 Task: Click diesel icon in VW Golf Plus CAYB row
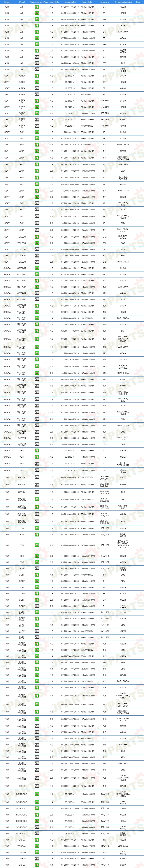pos(37,631)
